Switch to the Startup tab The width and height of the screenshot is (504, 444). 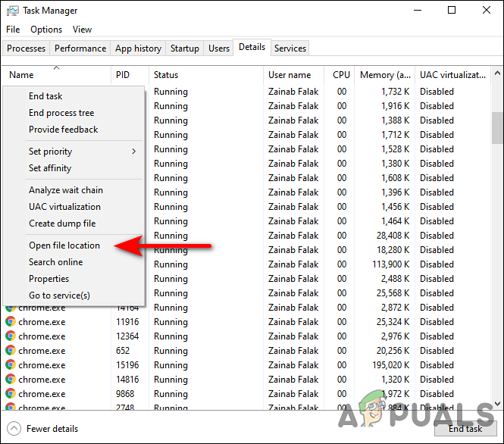pos(184,48)
